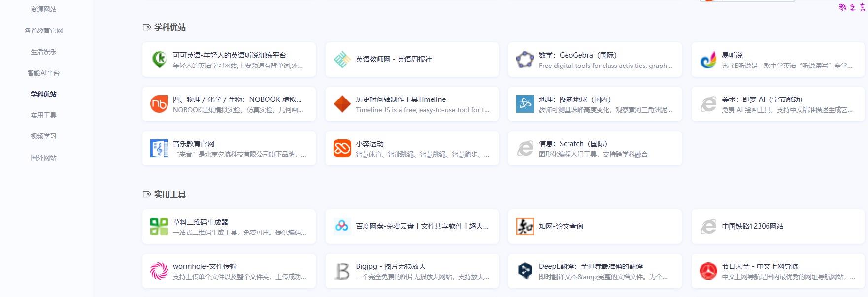Go to 生活娱乐 in the sidebar
The width and height of the screenshot is (868, 297).
[43, 52]
